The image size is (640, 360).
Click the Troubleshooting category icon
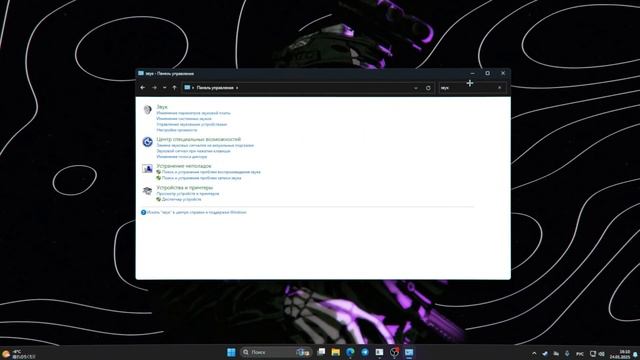147,169
